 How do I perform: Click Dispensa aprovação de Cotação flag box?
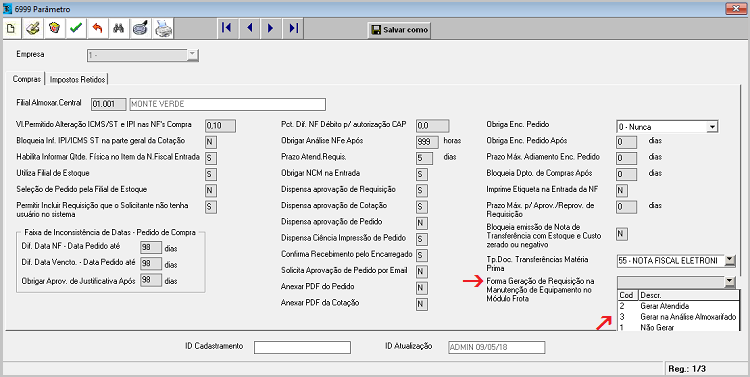(421, 207)
